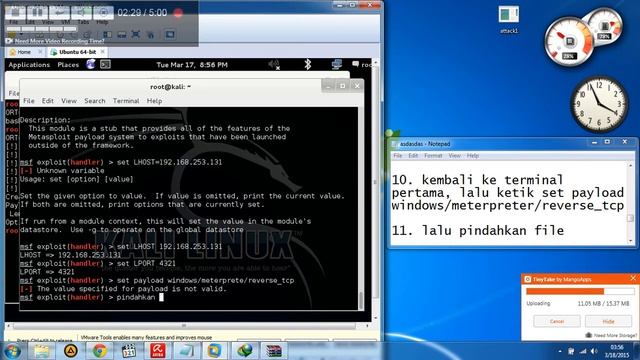The width and height of the screenshot is (640, 360).
Task: Click the chat bubble icon in Kali panel
Action: click(x=356, y=64)
